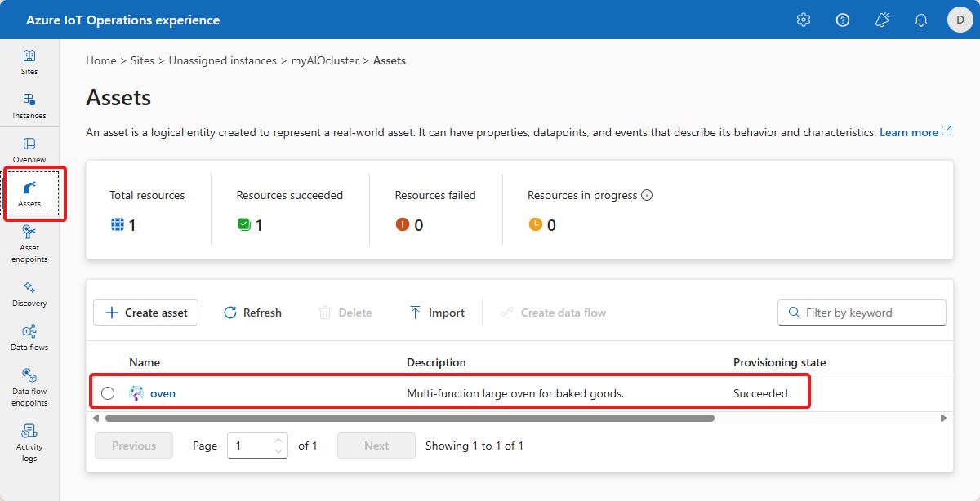Click the Succeeded provisioning state cell
Image resolution: width=980 pixels, height=501 pixels.
coord(760,393)
